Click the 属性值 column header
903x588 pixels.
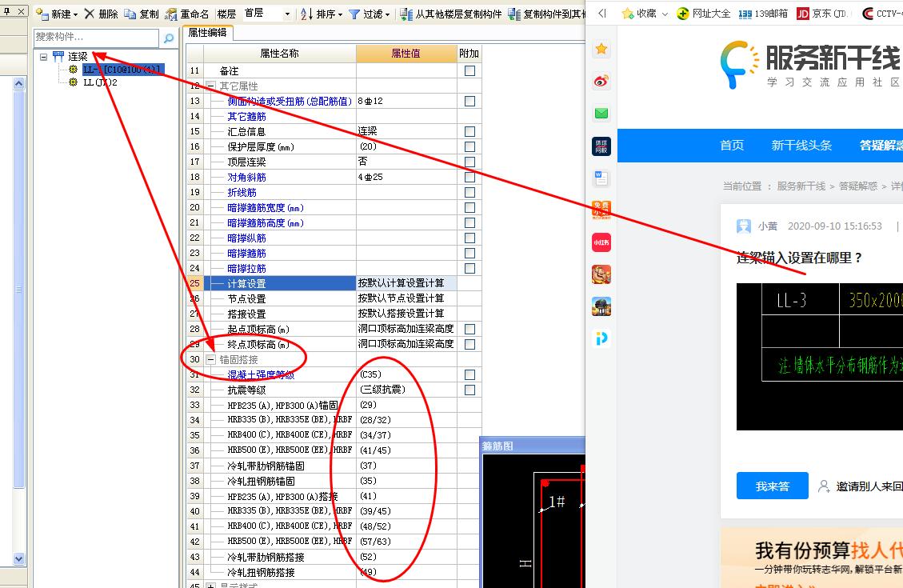pos(406,54)
